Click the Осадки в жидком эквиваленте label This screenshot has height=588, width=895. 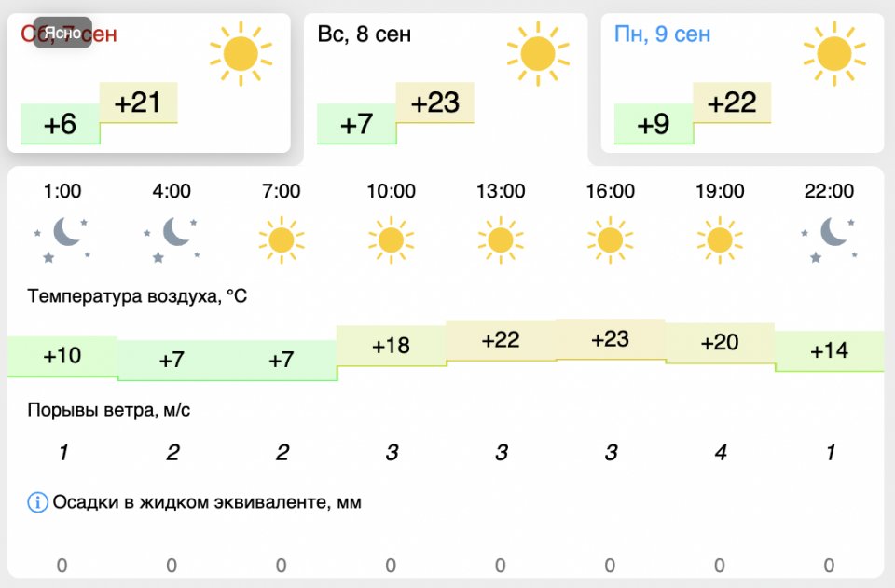(x=207, y=502)
